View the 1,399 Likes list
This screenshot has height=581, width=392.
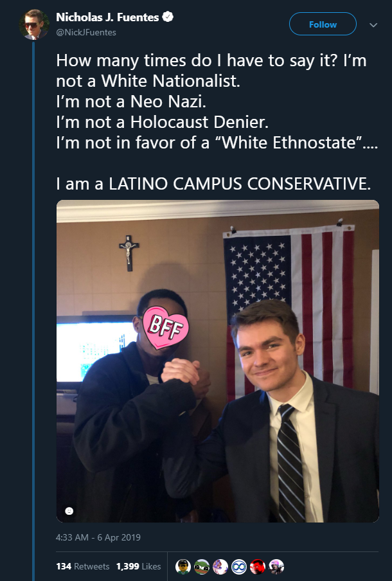(139, 566)
